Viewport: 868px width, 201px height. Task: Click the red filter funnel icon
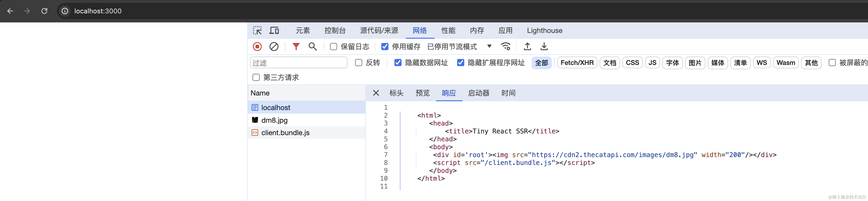(x=296, y=47)
